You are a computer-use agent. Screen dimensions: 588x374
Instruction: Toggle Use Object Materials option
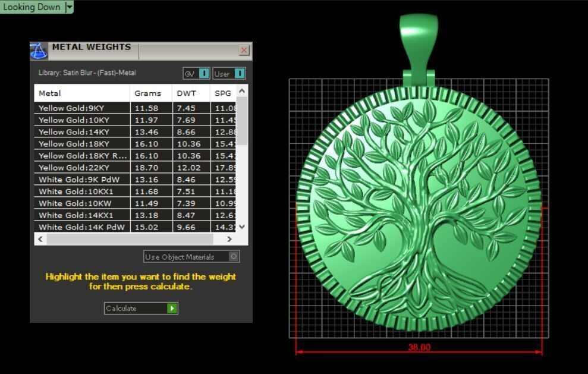coord(191,257)
